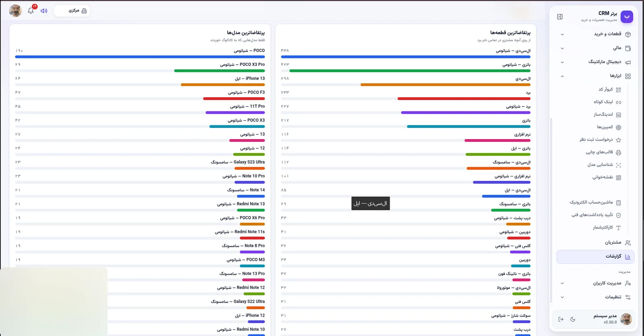644x336 pixels.
Task: Select the باتری — سامسونگ row
Action: pyautogui.click(x=406, y=206)
